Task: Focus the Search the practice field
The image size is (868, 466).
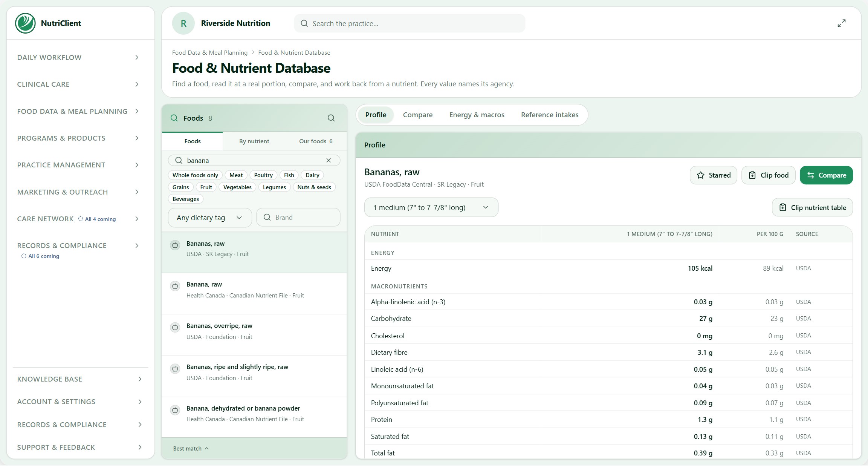Action: (x=410, y=23)
